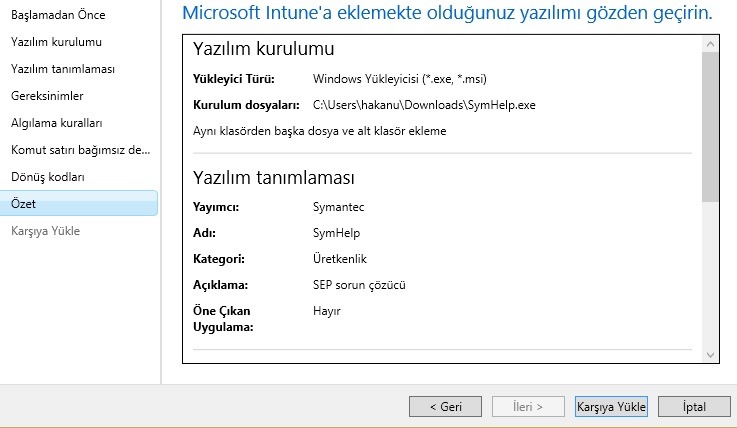Switch to Algılama kuralları step
Screen dimensions: 737x428
click(56, 123)
